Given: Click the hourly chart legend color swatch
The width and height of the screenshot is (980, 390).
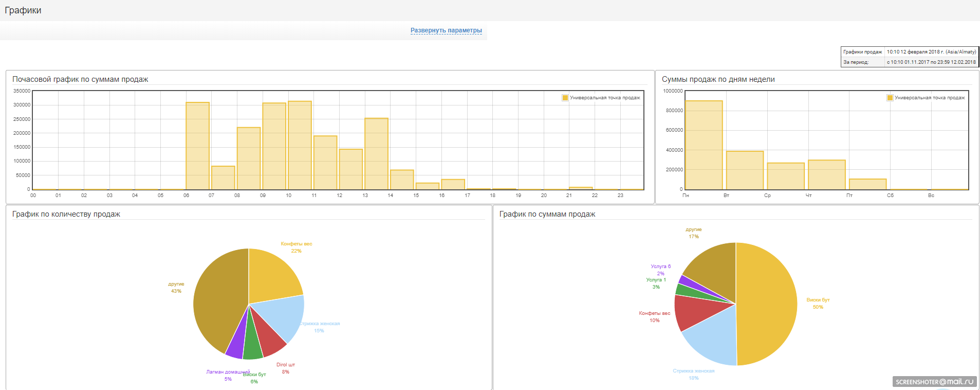Looking at the screenshot, I should point(565,98).
